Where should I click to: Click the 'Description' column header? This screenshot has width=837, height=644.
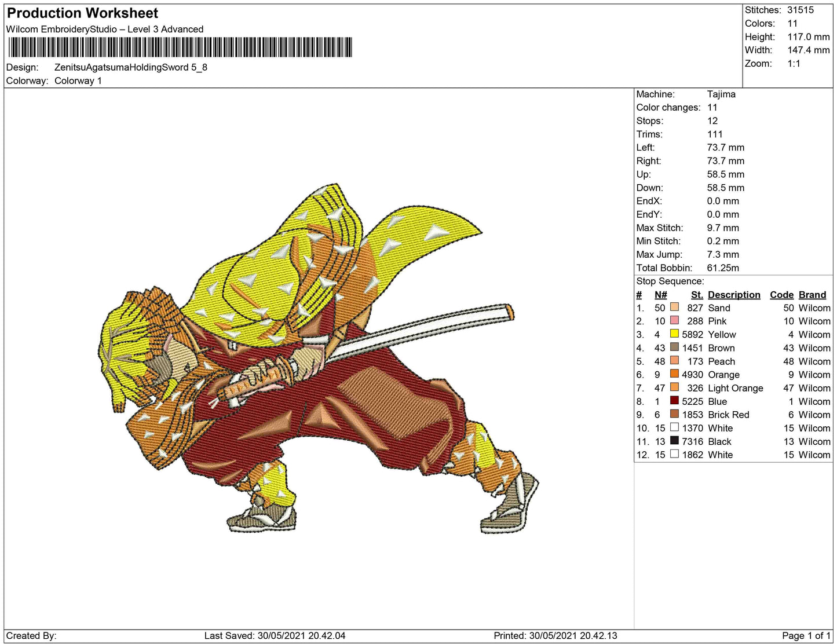tap(734, 295)
